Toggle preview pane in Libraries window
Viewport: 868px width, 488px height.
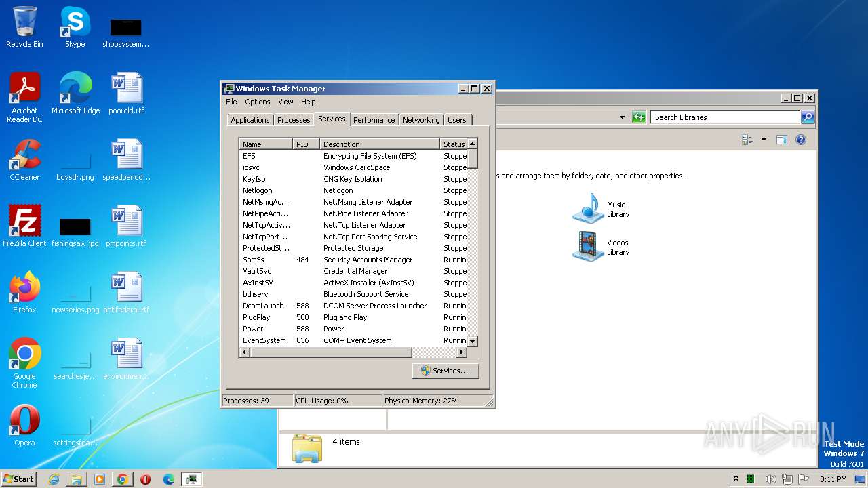782,140
